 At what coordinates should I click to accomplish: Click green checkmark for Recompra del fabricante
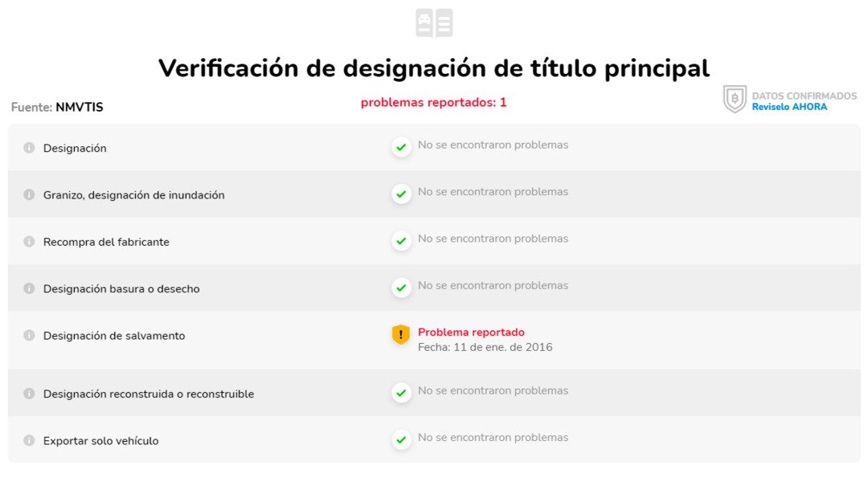401,241
